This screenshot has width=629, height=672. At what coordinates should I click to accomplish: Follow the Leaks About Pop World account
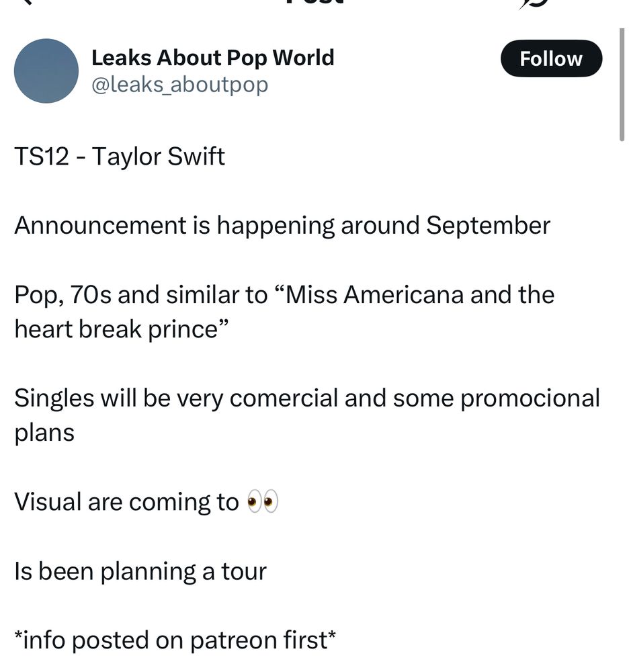pos(551,59)
